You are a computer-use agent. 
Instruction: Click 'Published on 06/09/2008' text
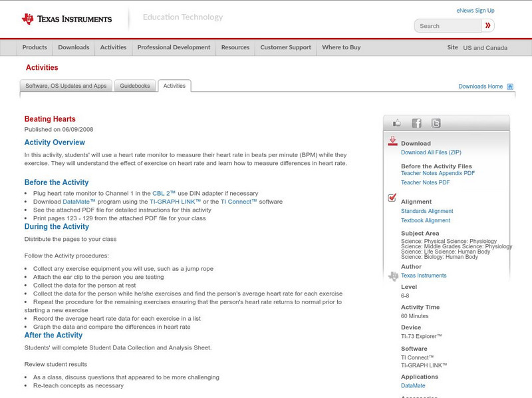(x=59, y=129)
